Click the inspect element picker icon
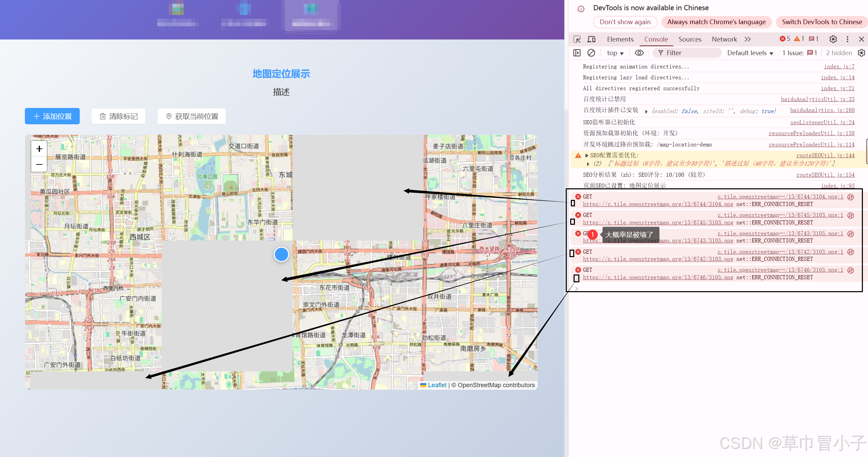Screen dimensions: 868x457 point(577,39)
